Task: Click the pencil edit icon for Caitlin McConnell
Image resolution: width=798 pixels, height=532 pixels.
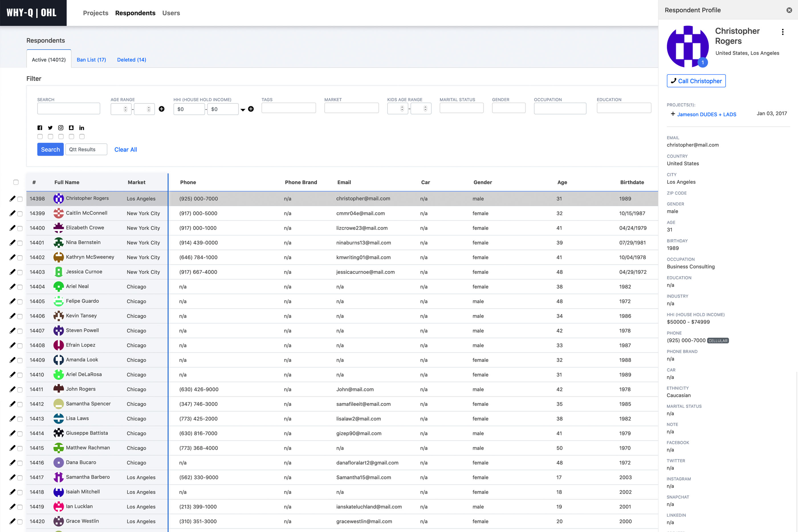Action: 13,213
